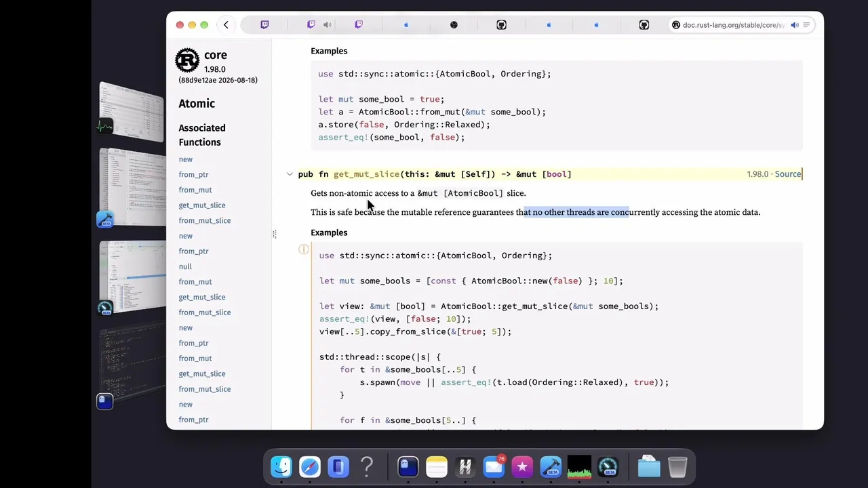
Task: Click the question mark icon in Dock
Action: pos(367,466)
